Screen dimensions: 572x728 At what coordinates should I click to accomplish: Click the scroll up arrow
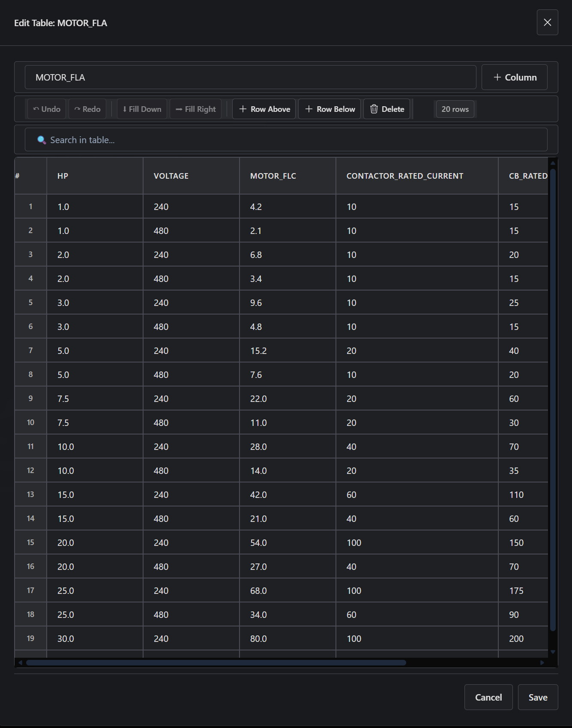click(553, 163)
